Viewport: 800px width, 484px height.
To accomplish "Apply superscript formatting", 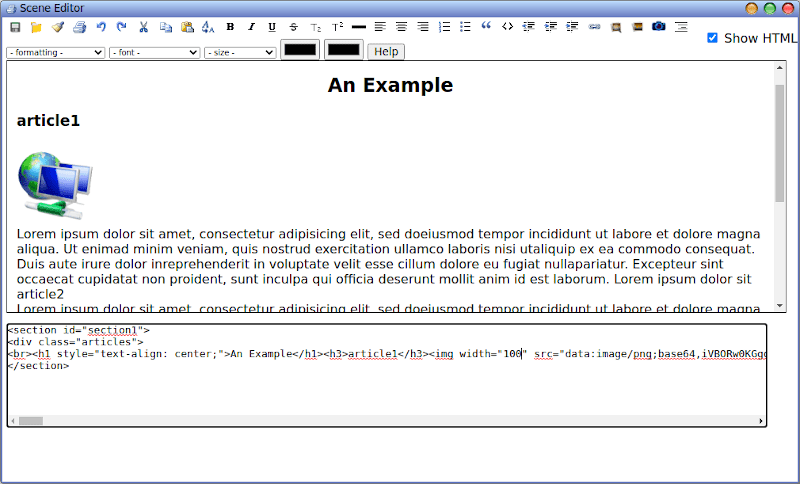I will point(337,27).
